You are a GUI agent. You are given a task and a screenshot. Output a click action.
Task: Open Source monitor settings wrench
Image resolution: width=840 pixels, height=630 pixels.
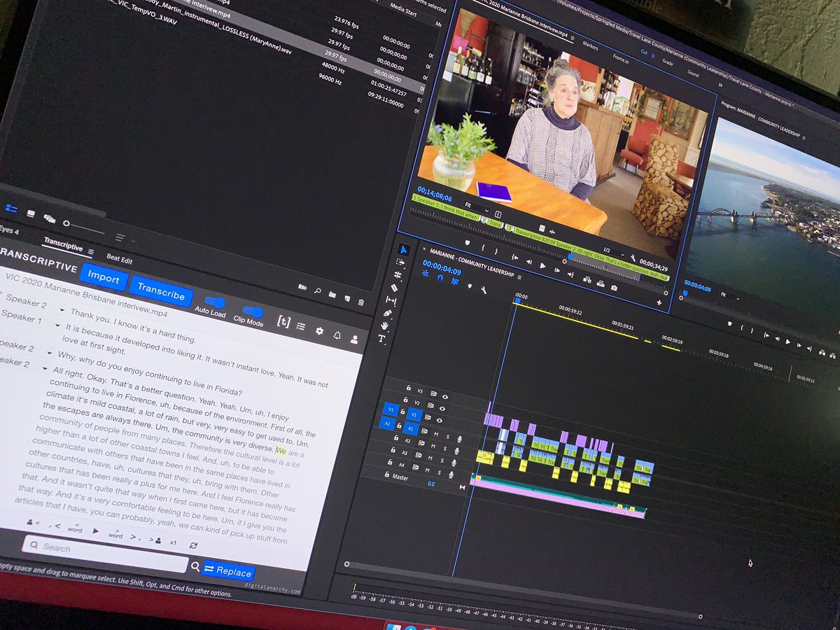(x=633, y=258)
